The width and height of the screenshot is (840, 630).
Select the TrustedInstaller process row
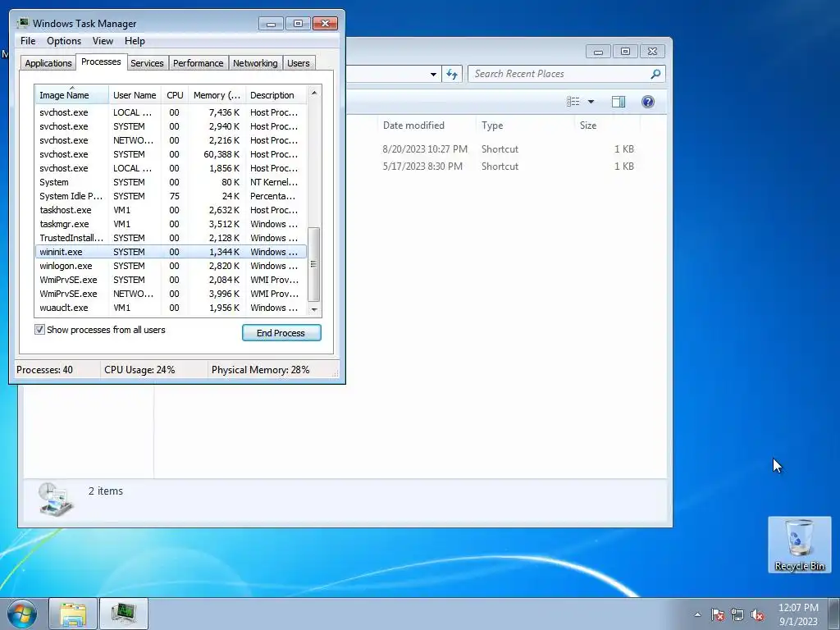tap(171, 238)
